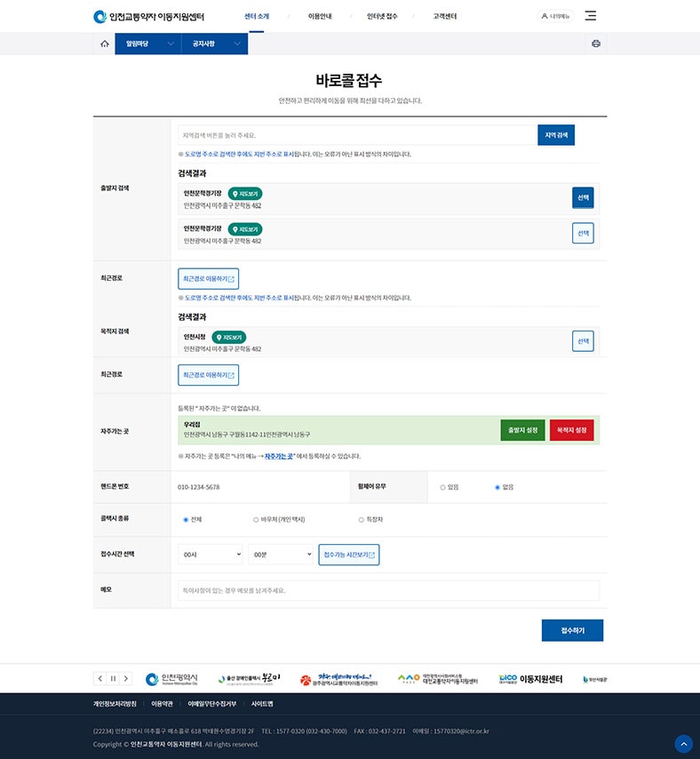Viewport: 700px width, 759px height.
Task: Go to previous partner logo slide
Action: click(99, 678)
